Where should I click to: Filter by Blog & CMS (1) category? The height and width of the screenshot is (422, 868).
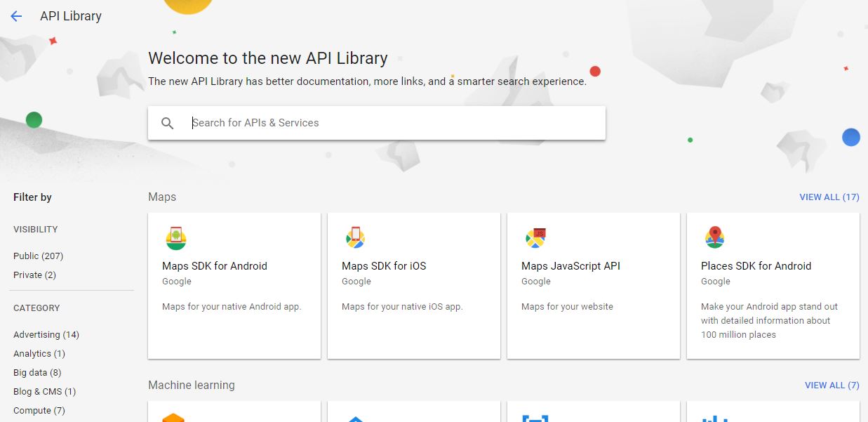[x=44, y=392]
